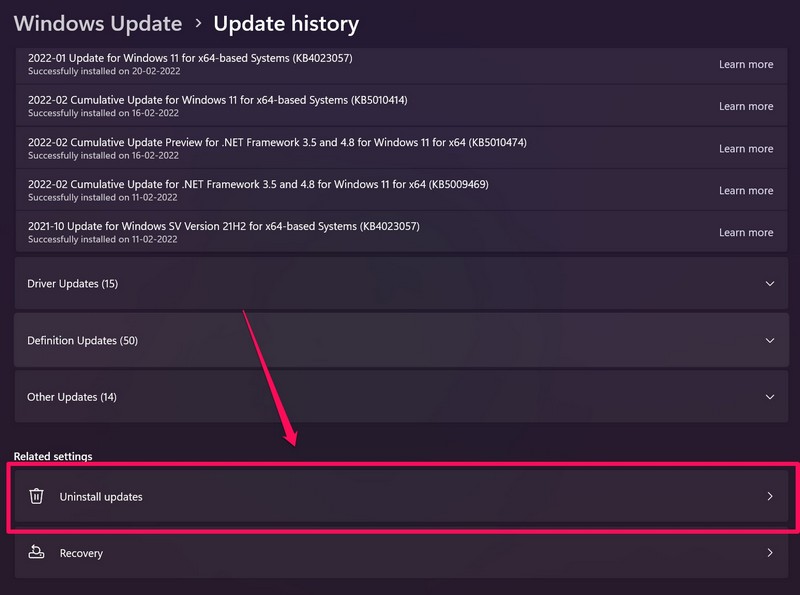Screen dimensions: 800x595
Task: Open the Recovery settings label
Action: (81, 553)
